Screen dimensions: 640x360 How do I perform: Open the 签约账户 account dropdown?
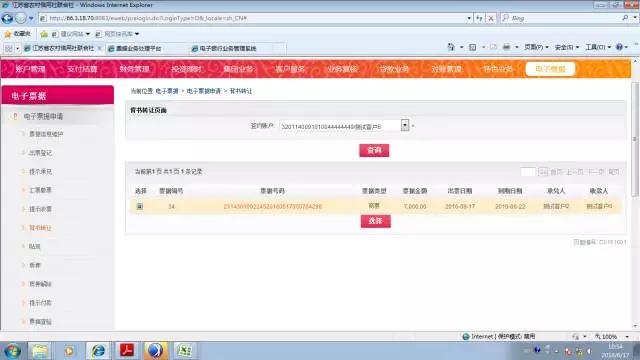(x=404, y=125)
